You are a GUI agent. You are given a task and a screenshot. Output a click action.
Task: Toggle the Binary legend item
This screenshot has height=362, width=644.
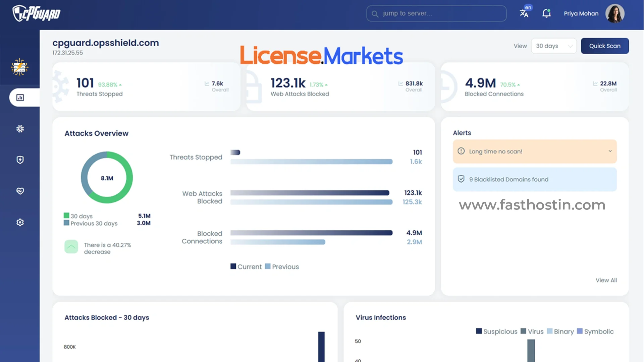[560, 331]
